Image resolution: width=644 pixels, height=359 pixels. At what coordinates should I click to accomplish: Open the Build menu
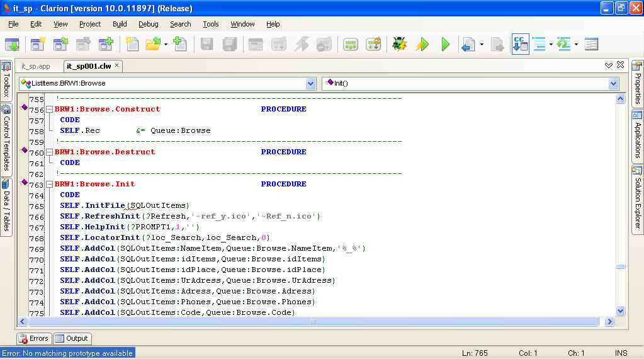120,24
